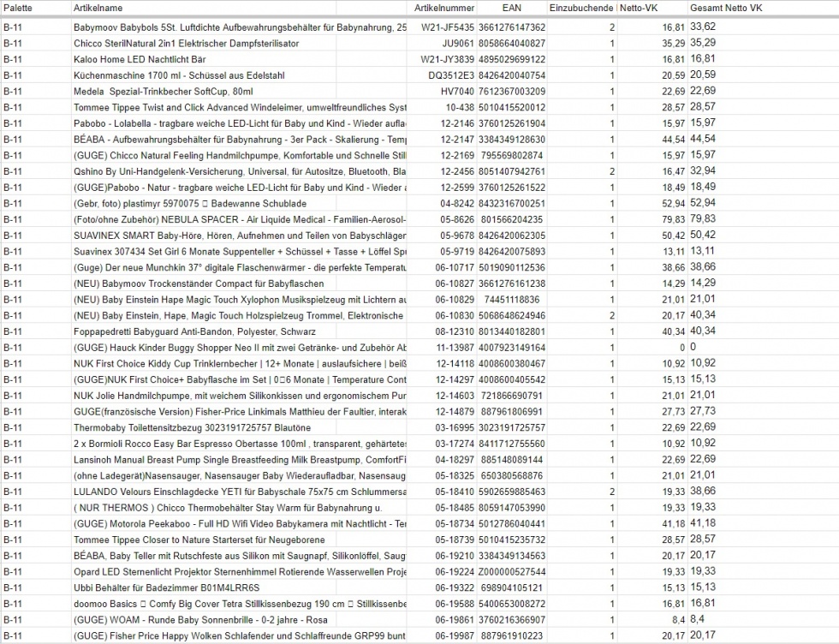Click article number "10-438"
839x644 pixels.
(461, 108)
